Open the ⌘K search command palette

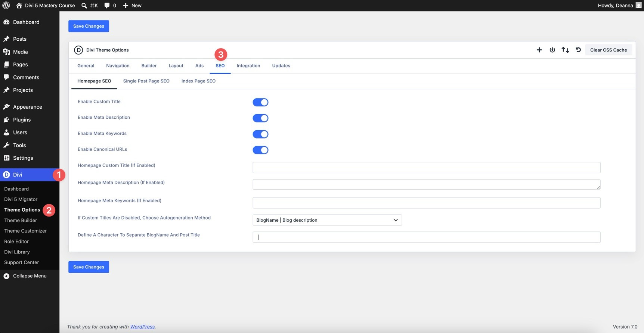90,5
